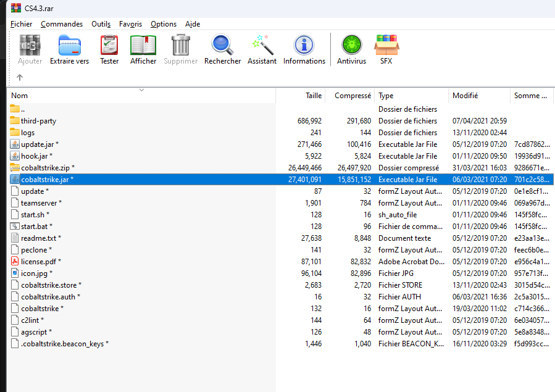Click the teamserver blank file icon
The height and width of the screenshot is (392, 555).
15,202
